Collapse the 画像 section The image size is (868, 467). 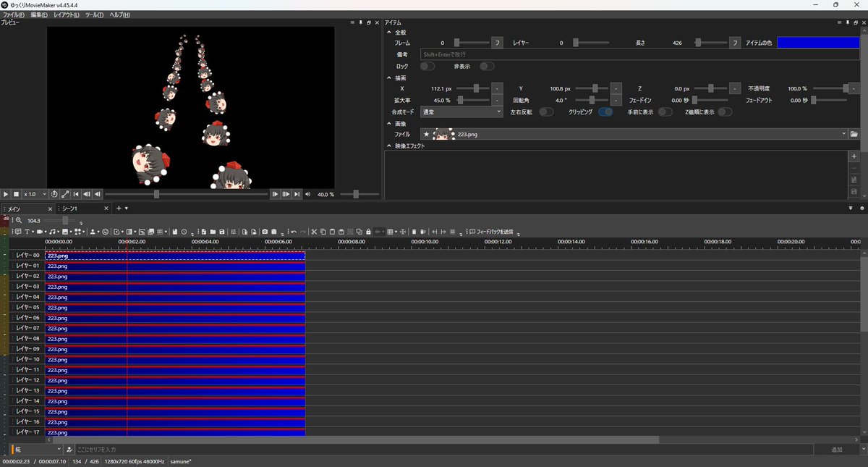[389, 124]
